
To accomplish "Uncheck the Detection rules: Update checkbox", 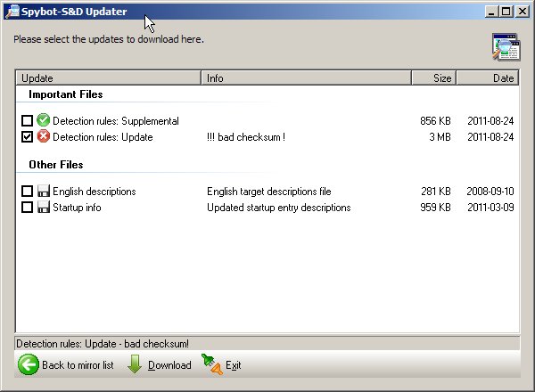I will 27,136.
